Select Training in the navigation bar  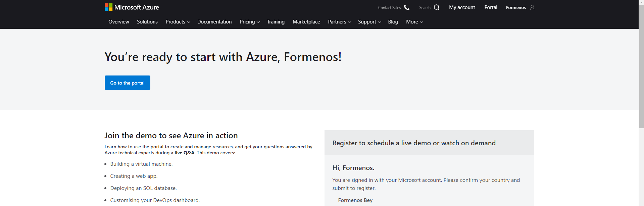click(276, 22)
